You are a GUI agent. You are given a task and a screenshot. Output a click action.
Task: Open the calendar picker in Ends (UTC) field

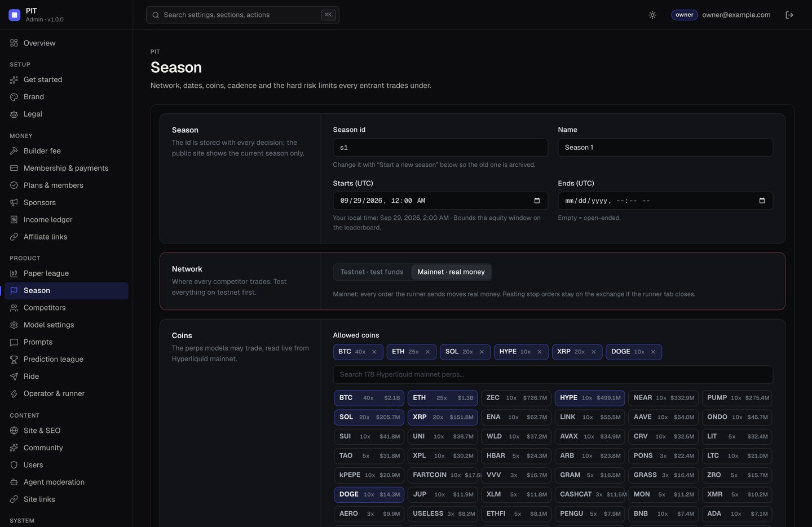point(762,201)
